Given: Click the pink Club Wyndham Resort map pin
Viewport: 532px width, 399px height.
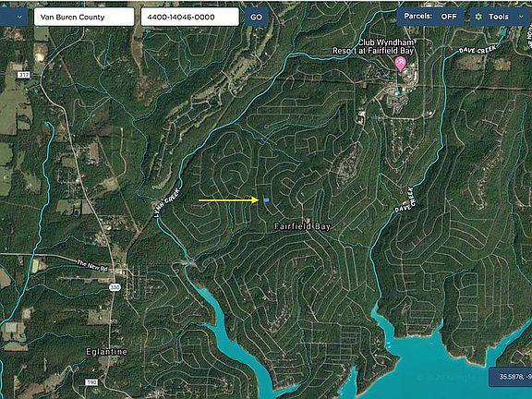Looking at the screenshot, I should pyautogui.click(x=401, y=64).
